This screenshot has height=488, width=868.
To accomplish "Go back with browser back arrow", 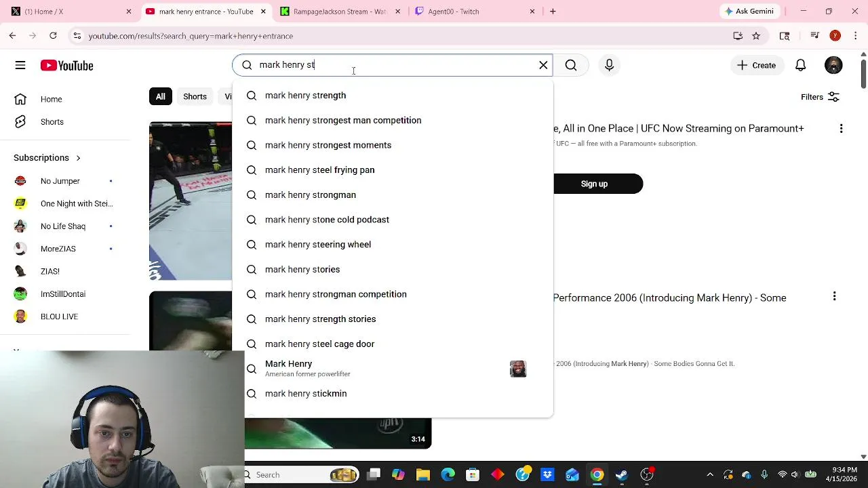I will coord(12,35).
